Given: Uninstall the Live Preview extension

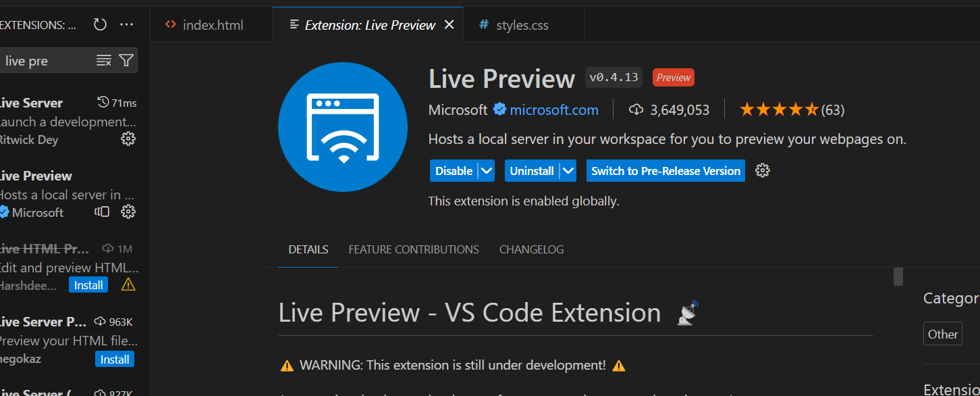Looking at the screenshot, I should click(x=533, y=171).
